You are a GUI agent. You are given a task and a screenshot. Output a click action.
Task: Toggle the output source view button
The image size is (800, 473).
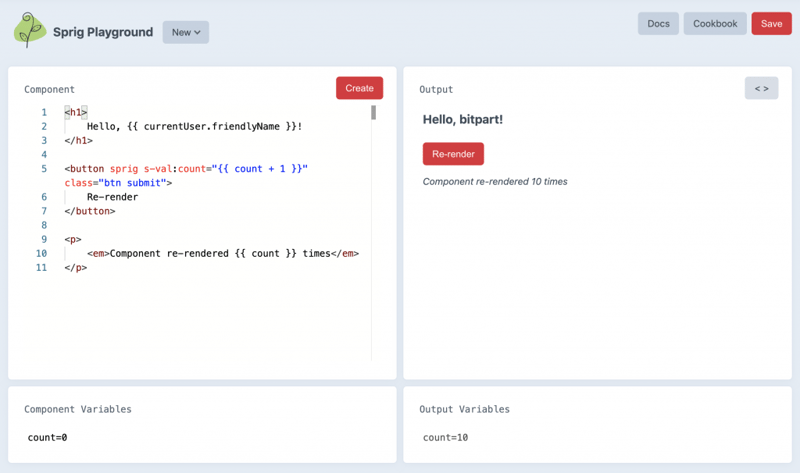(761, 89)
